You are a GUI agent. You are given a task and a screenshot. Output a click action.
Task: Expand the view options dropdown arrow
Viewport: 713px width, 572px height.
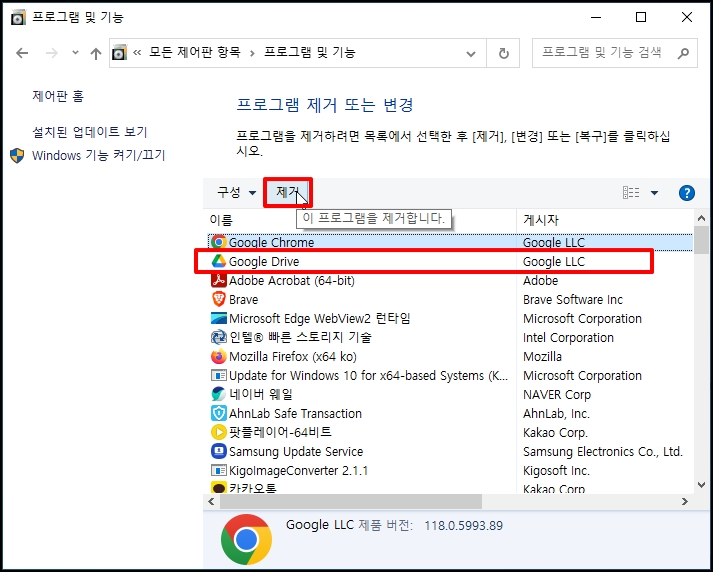click(654, 193)
